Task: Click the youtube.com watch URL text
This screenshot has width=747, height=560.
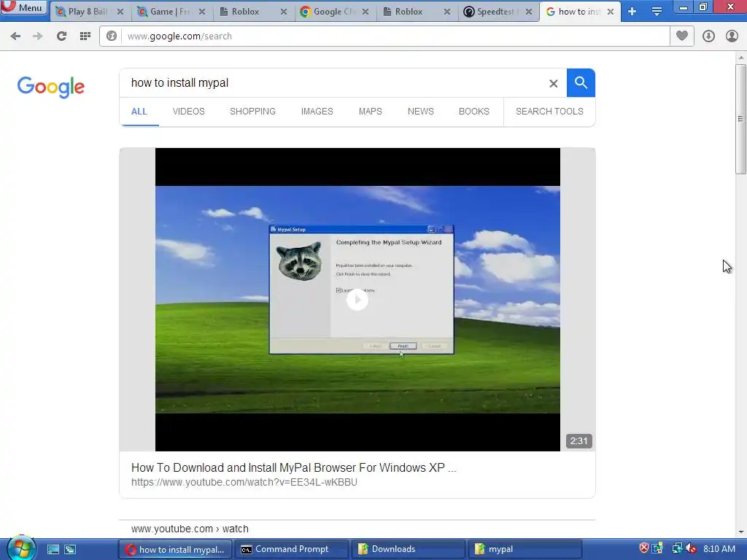Action: [x=244, y=483]
